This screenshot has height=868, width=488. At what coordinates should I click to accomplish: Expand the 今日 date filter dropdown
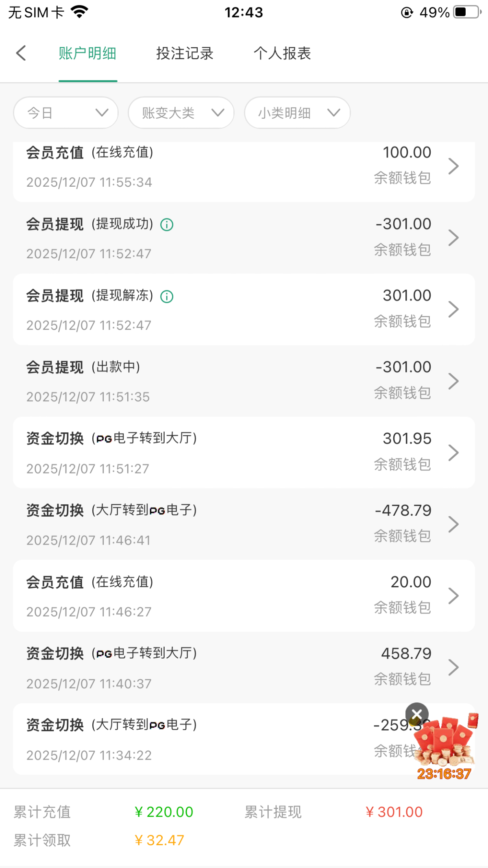66,113
